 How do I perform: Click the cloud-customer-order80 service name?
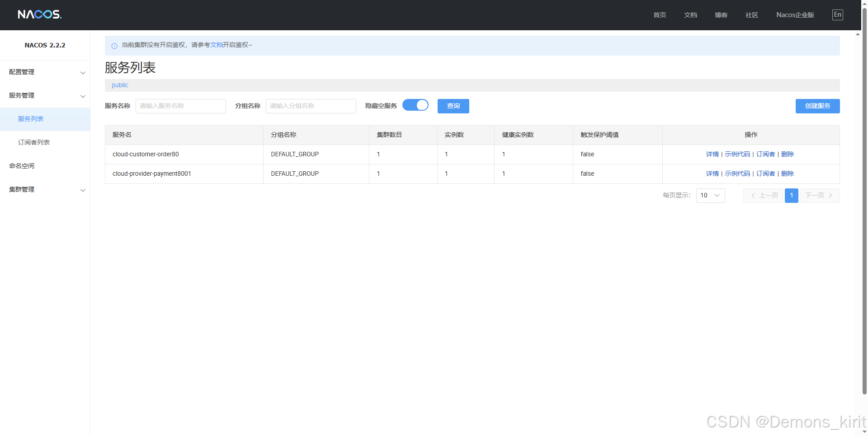click(146, 155)
